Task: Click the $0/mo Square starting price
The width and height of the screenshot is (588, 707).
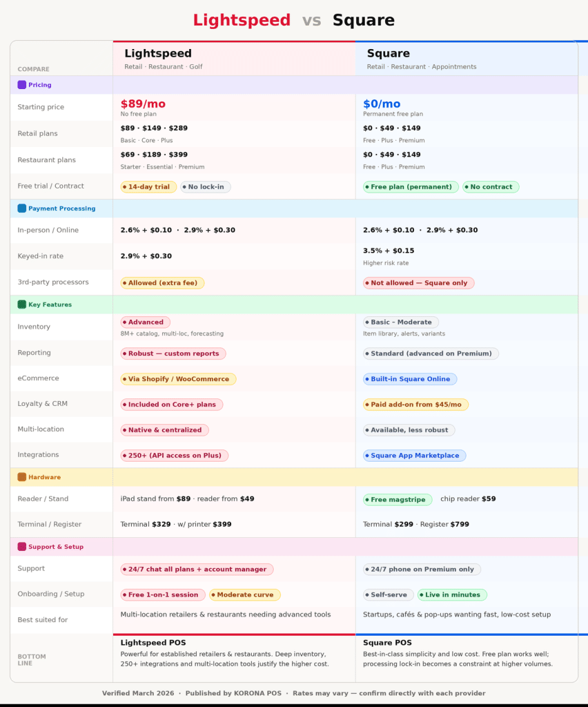Action: point(382,104)
